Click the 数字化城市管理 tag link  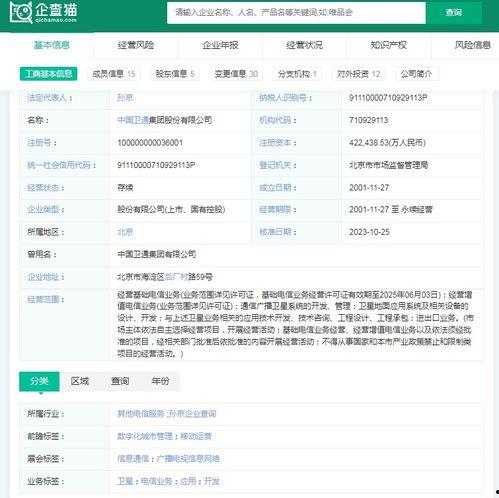click(x=145, y=436)
